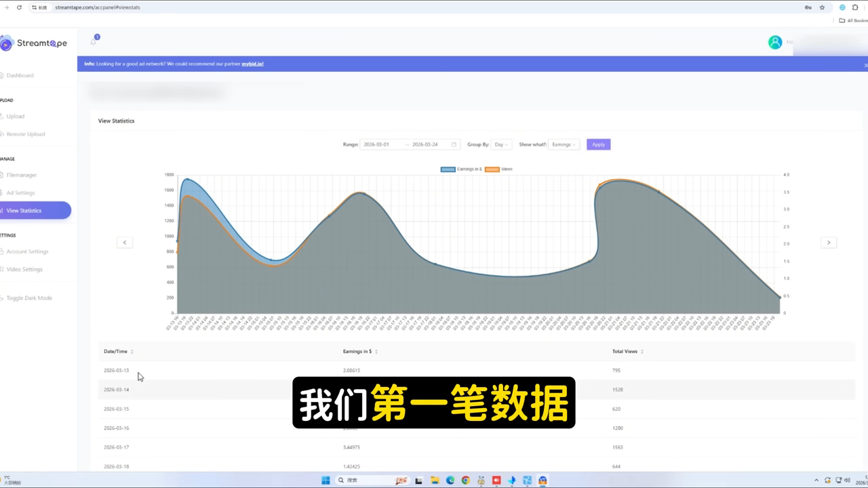
Task: Click the Windows taskbar search box
Action: coord(374,480)
